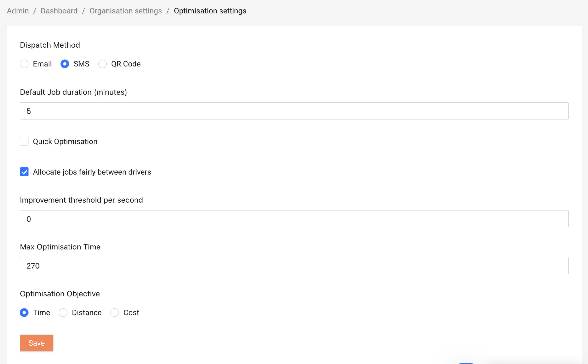Go to Organisation settings from breadcrumb

point(125,11)
